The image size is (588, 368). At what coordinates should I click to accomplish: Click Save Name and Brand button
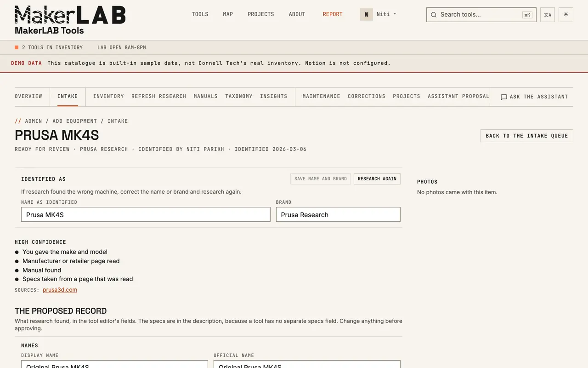[x=321, y=179]
